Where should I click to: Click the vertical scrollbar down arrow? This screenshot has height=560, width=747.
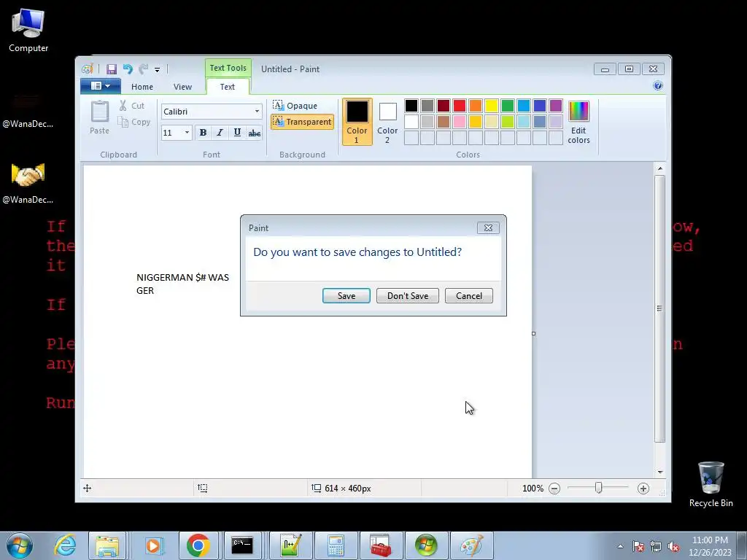[x=659, y=472]
